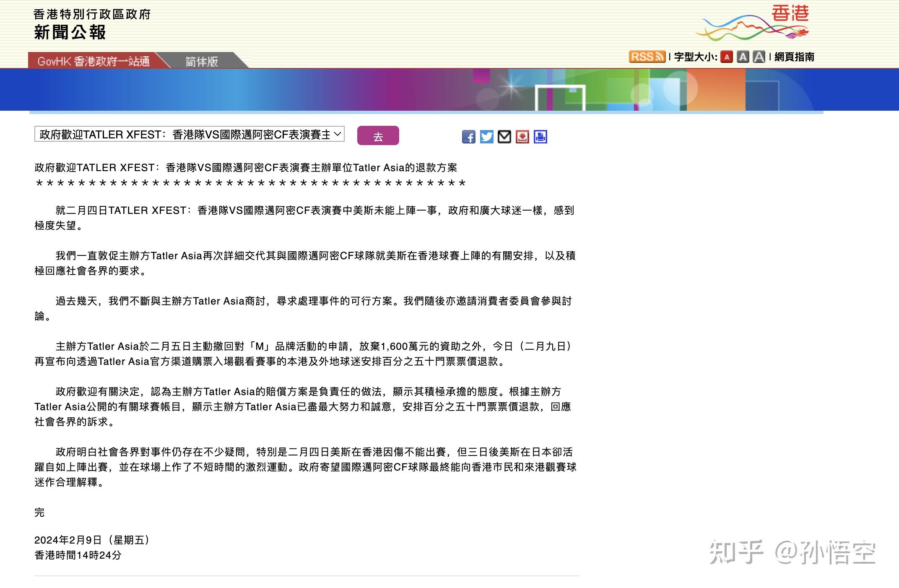The height and width of the screenshot is (588, 899).
Task: Click the time stamp 香港時間14時24分
Action: 78,555
